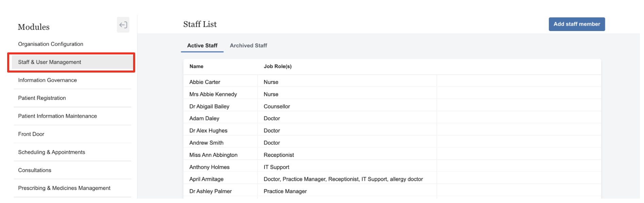Image resolution: width=644 pixels, height=203 pixels.
Task: Select the Active Staff tab
Action: pyautogui.click(x=202, y=46)
